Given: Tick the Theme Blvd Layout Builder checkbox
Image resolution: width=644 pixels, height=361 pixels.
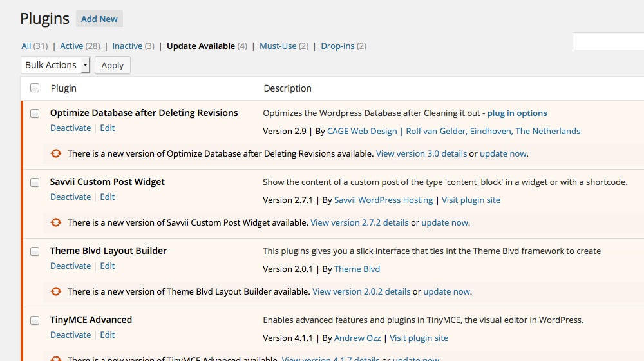Looking at the screenshot, I should tap(35, 251).
